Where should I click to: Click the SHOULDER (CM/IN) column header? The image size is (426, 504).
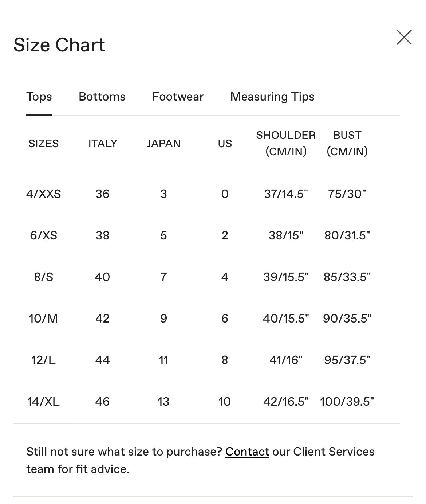(286, 143)
